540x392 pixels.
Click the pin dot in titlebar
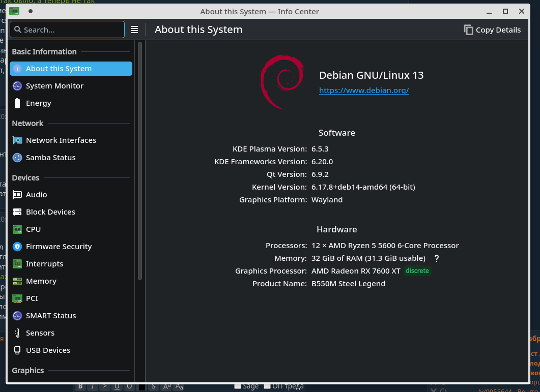(x=31, y=11)
